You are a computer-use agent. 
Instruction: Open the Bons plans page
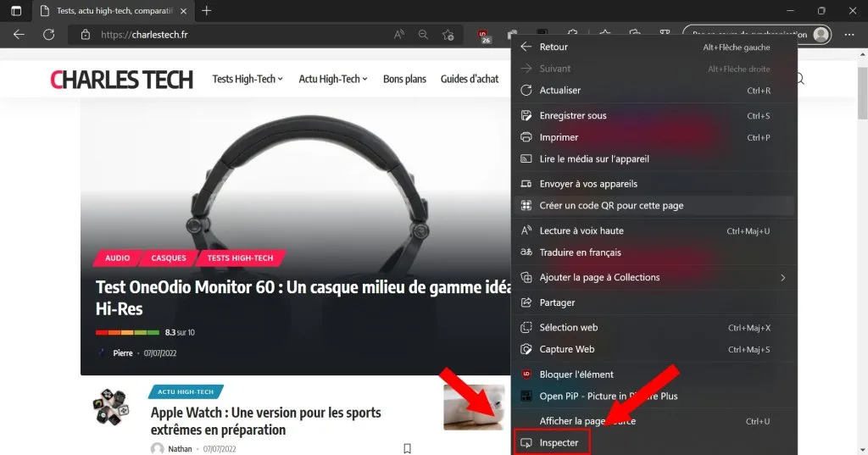point(404,79)
